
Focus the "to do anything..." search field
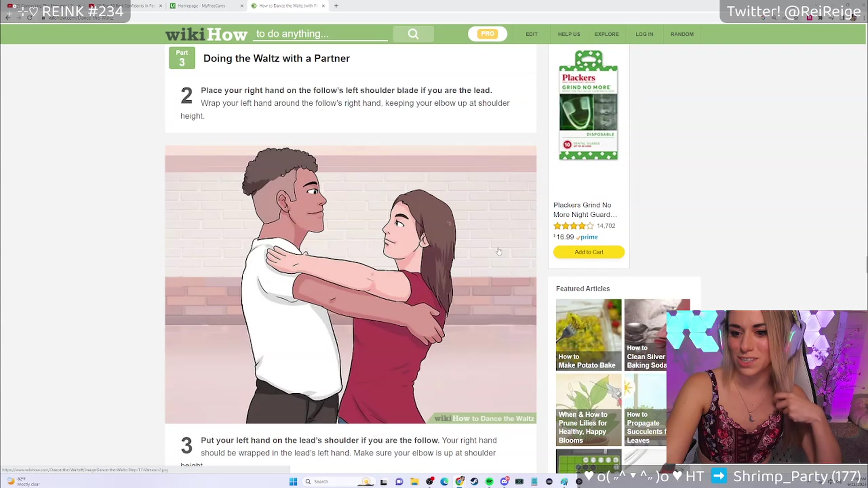(x=320, y=34)
